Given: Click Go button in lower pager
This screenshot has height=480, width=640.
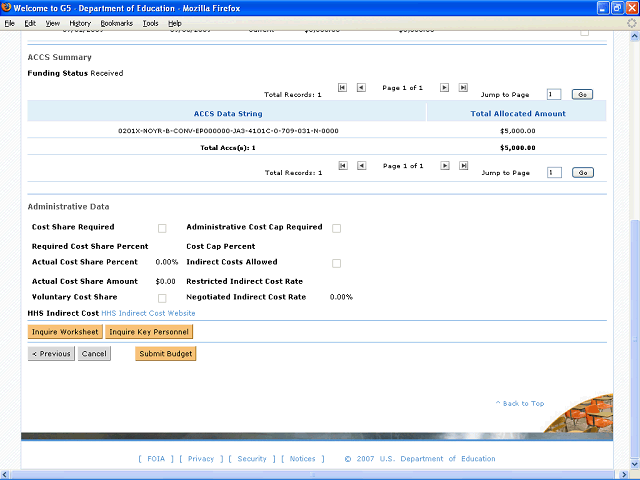Looking at the screenshot, I should click(x=583, y=173).
